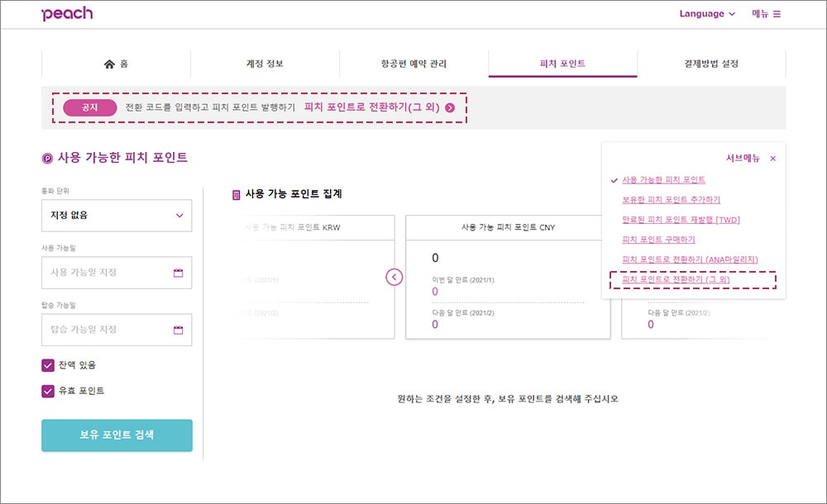827x504 pixels.
Task: Toggle the 유효 포인트 checkbox
Action: (48, 391)
